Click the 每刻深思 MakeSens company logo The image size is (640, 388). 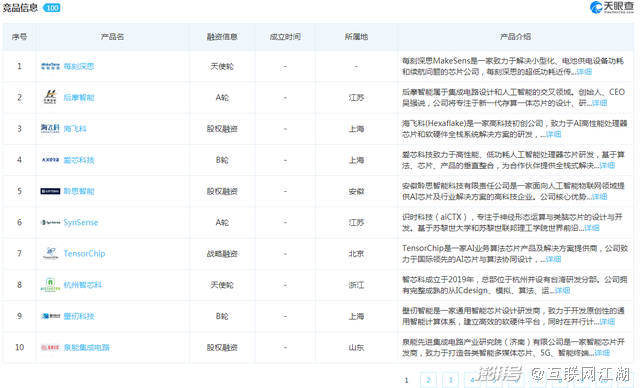(50, 66)
